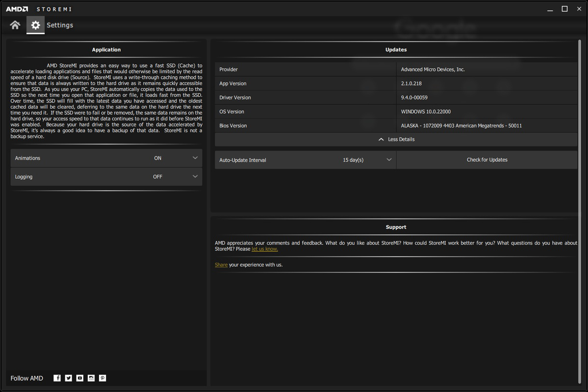This screenshot has height=392, width=588.
Task: Open AMD Pinterest page icon
Action: pyautogui.click(x=102, y=378)
